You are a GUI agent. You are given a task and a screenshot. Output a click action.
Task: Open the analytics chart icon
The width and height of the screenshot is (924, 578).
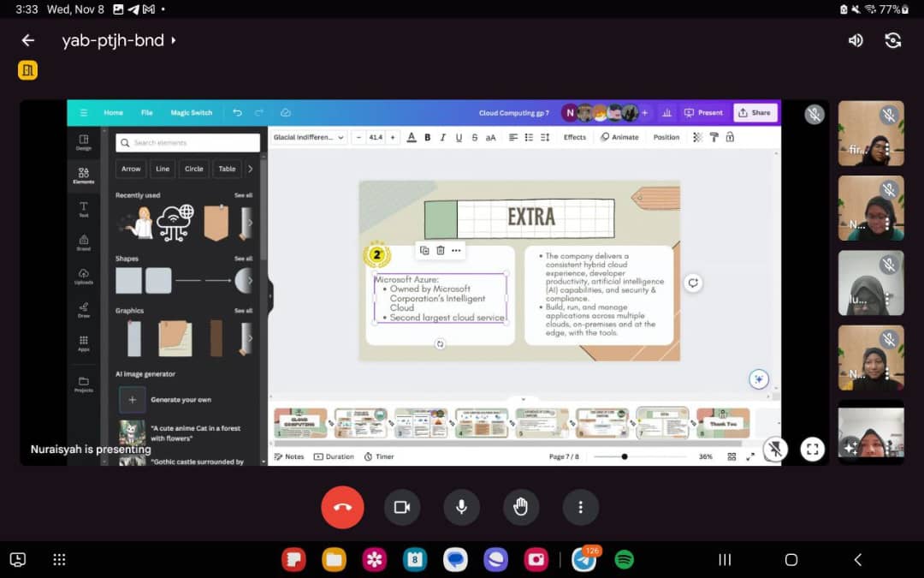pos(667,113)
